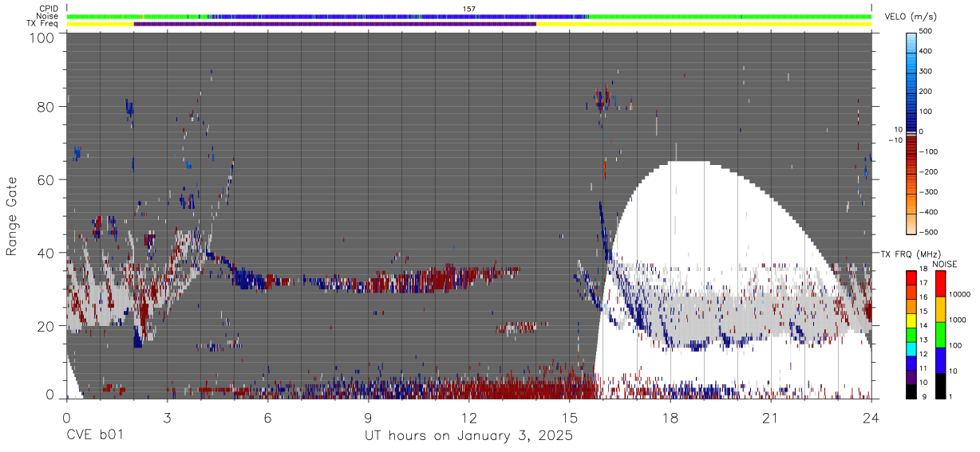Click the y-axis tick label 40
This screenshot has width=980, height=452.
tap(47, 254)
